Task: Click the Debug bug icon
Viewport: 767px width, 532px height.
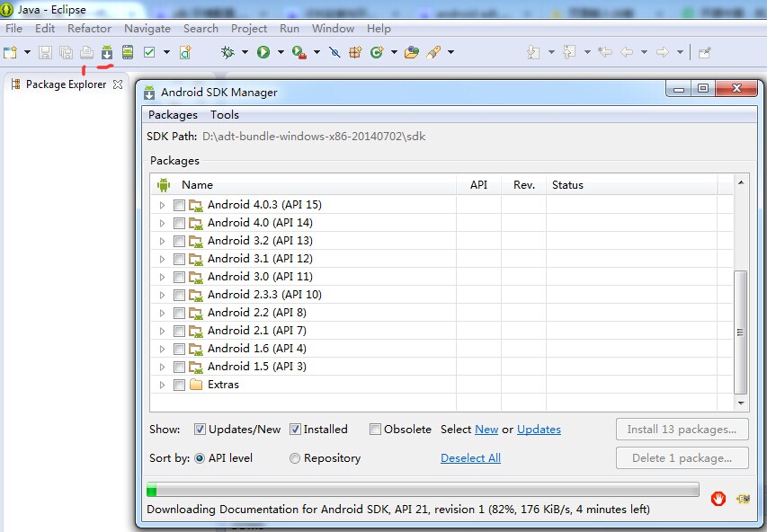Action: pyautogui.click(x=227, y=52)
